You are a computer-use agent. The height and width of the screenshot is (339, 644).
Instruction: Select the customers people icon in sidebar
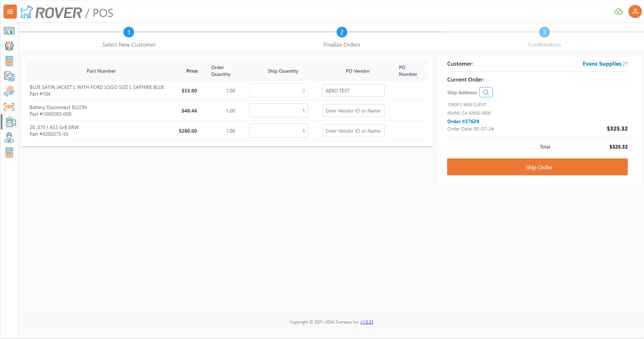[x=9, y=46]
